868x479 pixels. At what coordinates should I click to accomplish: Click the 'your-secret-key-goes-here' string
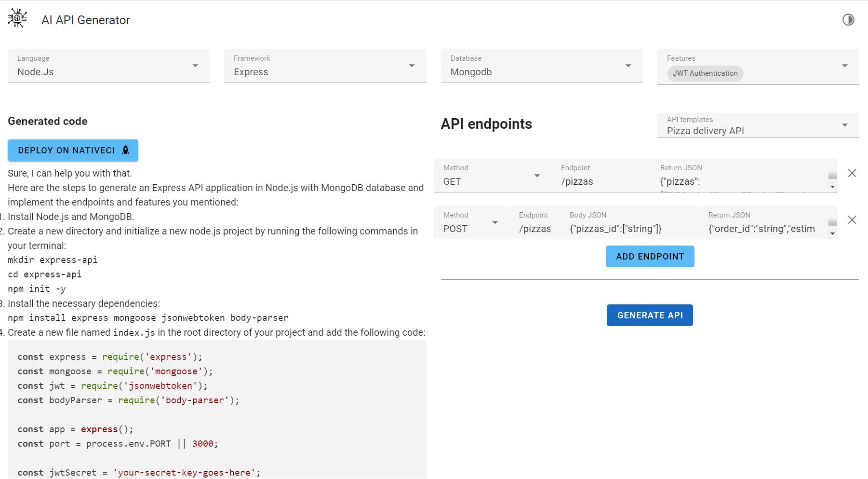(x=185, y=473)
